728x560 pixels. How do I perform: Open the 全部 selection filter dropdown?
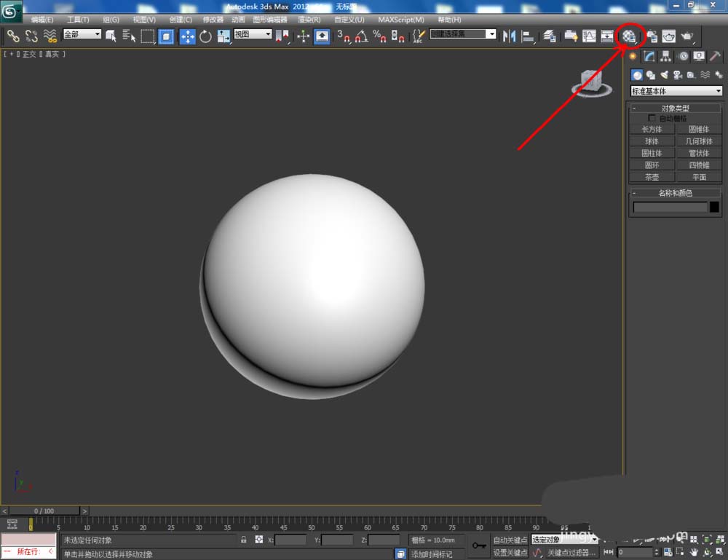(x=82, y=34)
